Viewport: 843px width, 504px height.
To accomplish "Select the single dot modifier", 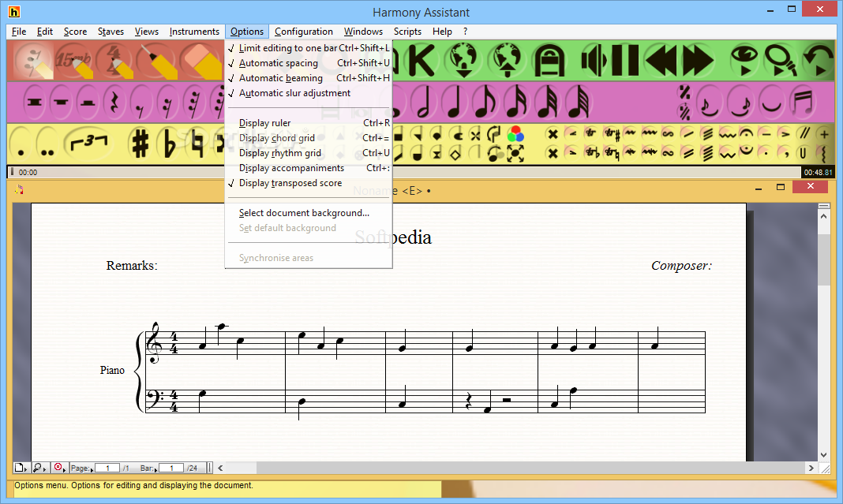I will click(x=21, y=144).
